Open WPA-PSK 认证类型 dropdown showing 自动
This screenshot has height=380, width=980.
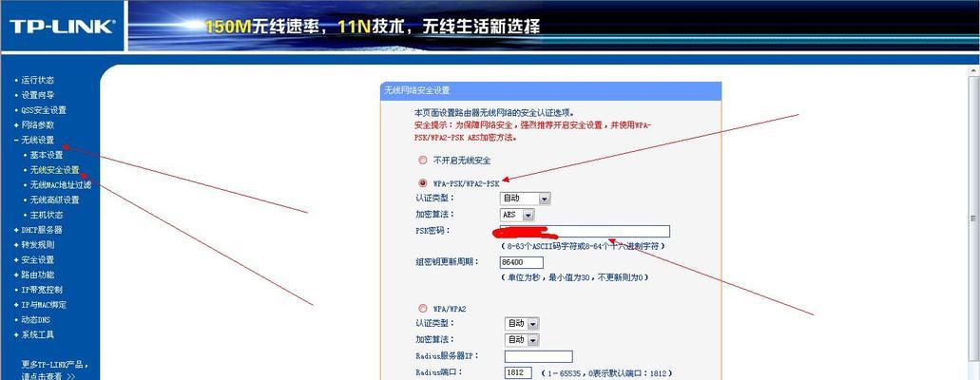(x=525, y=199)
